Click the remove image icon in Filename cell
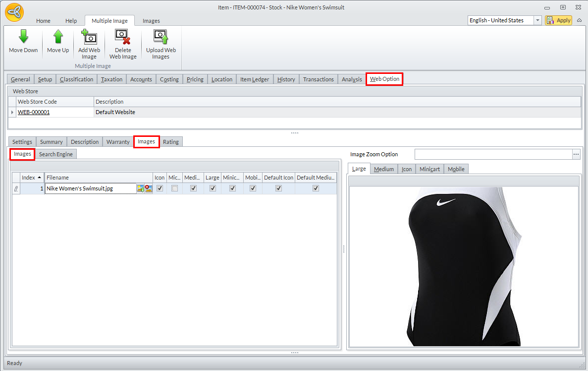Image resolution: width=588 pixels, height=371 pixels. point(148,188)
